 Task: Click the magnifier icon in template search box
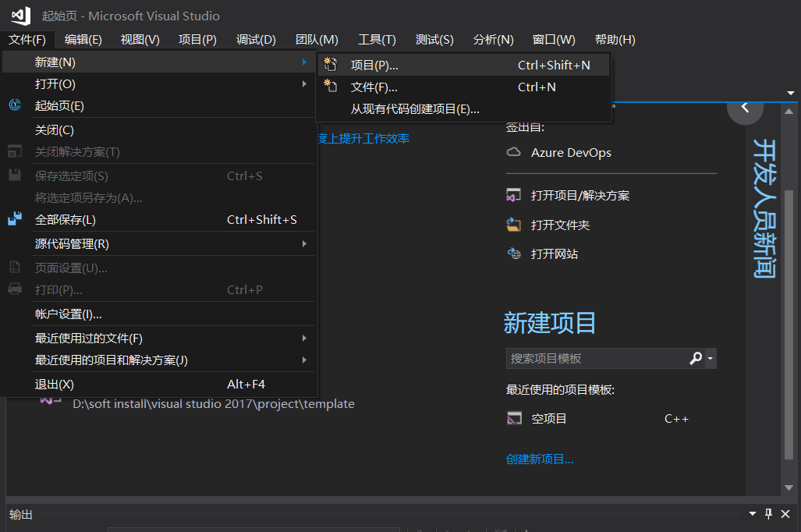695,358
